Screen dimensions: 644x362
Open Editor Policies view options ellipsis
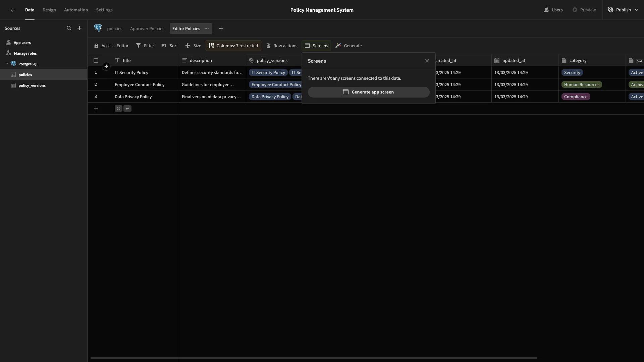(x=207, y=28)
